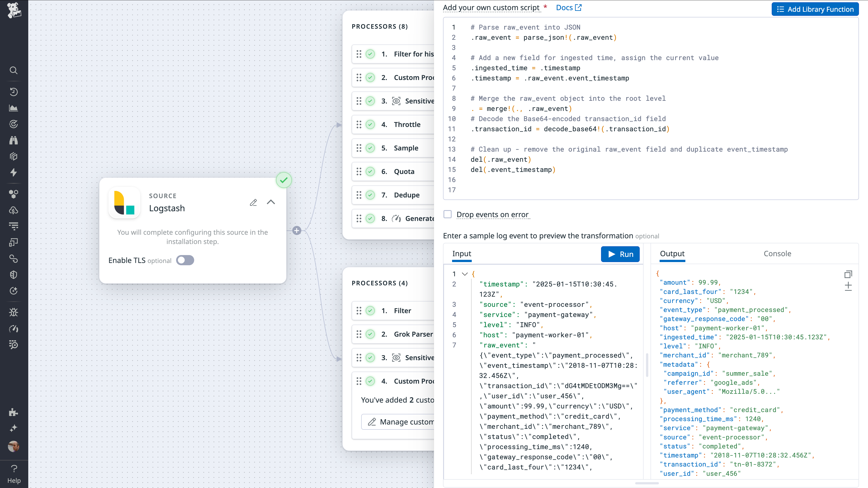The image size is (868, 488).
Task: Select the security shield icon in the sidebar
Action: 14,274
